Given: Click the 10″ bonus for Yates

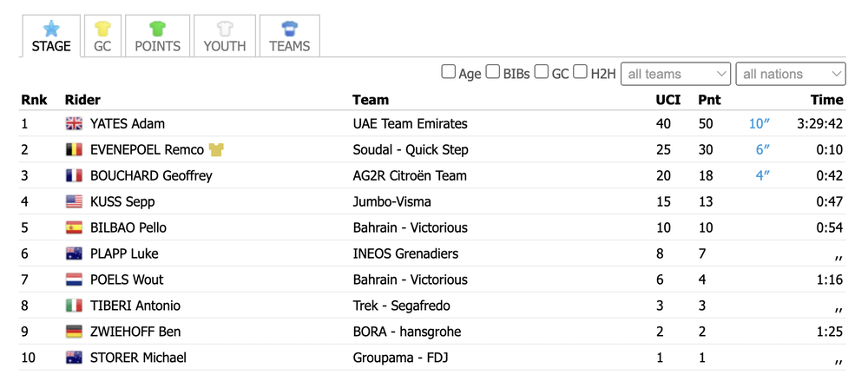Looking at the screenshot, I should 759,123.
